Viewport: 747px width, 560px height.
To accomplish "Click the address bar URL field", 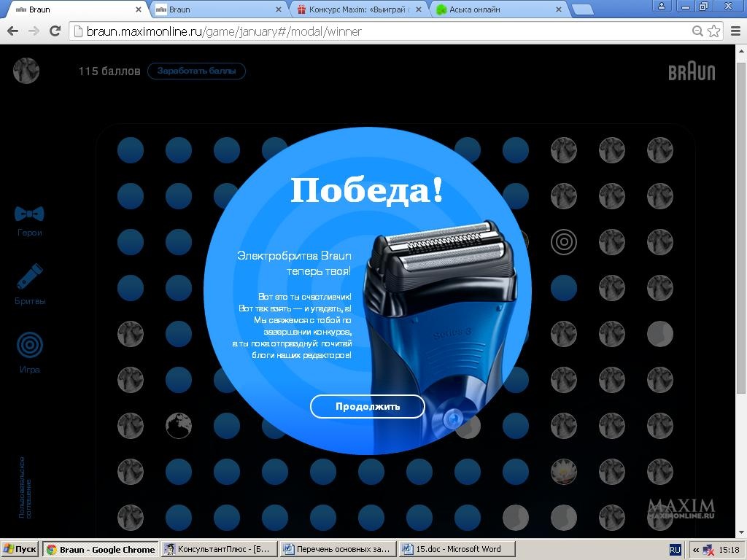I will pyautogui.click(x=379, y=31).
